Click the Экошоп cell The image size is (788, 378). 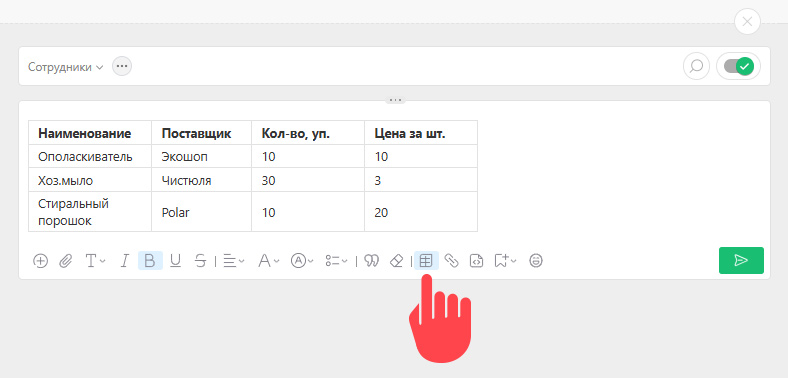click(x=202, y=157)
